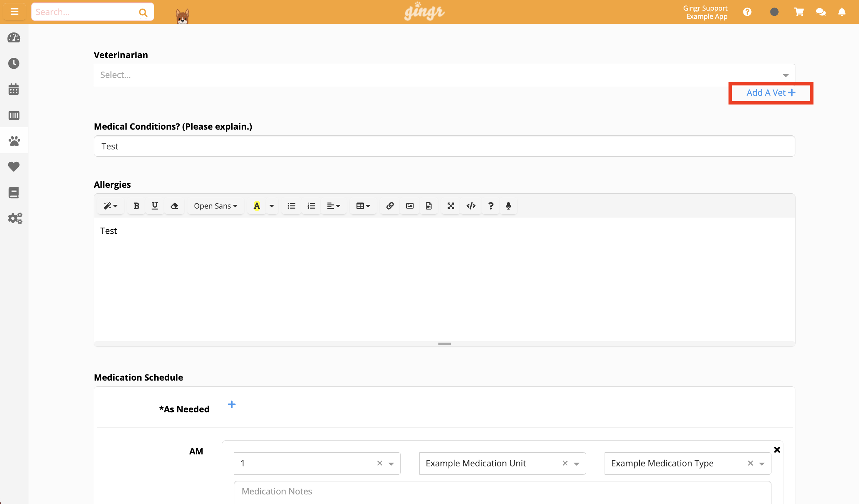Click the microphone dictation icon
859x504 pixels.
pyautogui.click(x=508, y=206)
